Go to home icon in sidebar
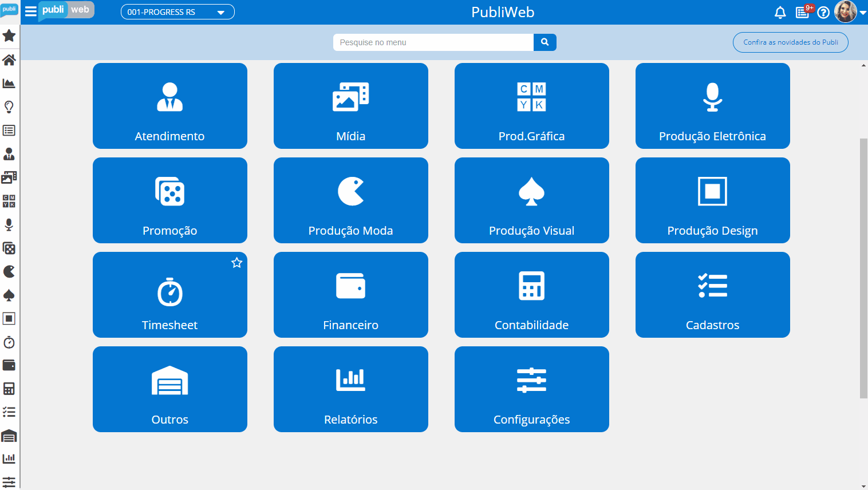This screenshot has width=868, height=490. 9,60
